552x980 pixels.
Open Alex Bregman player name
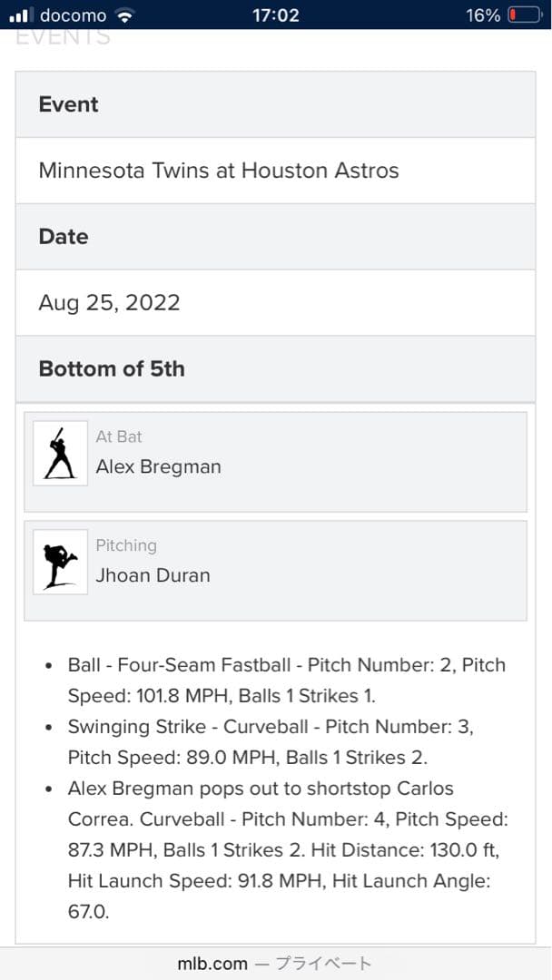(x=159, y=467)
